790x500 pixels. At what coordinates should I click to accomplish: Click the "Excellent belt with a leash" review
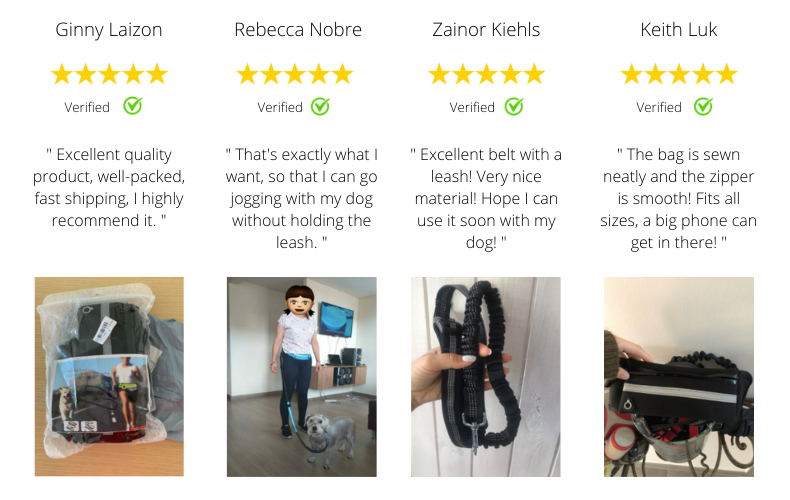coord(486,198)
